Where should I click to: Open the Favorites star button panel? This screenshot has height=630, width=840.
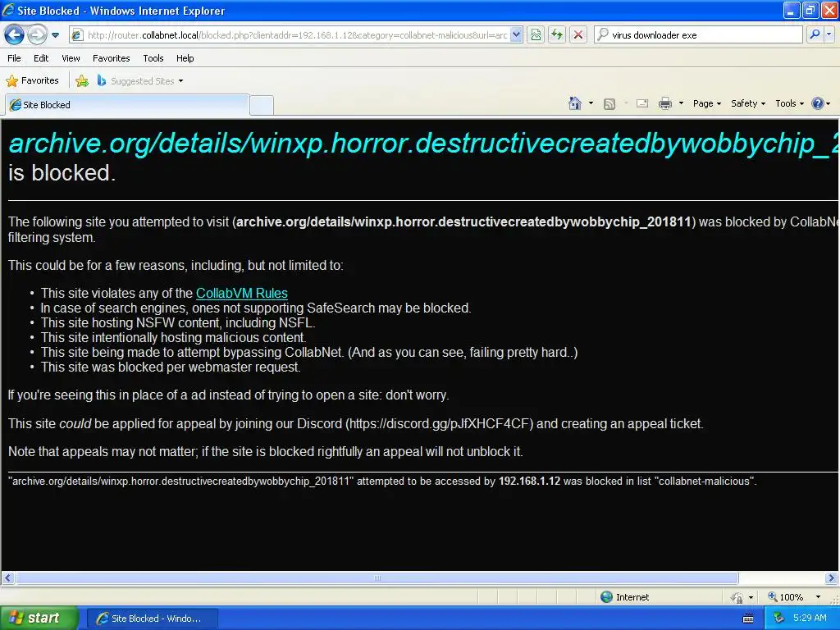(32, 81)
